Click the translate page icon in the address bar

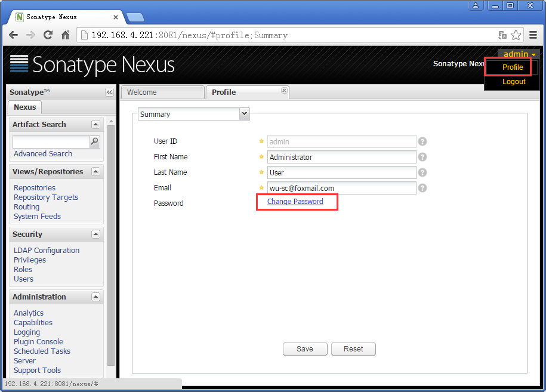(502, 35)
